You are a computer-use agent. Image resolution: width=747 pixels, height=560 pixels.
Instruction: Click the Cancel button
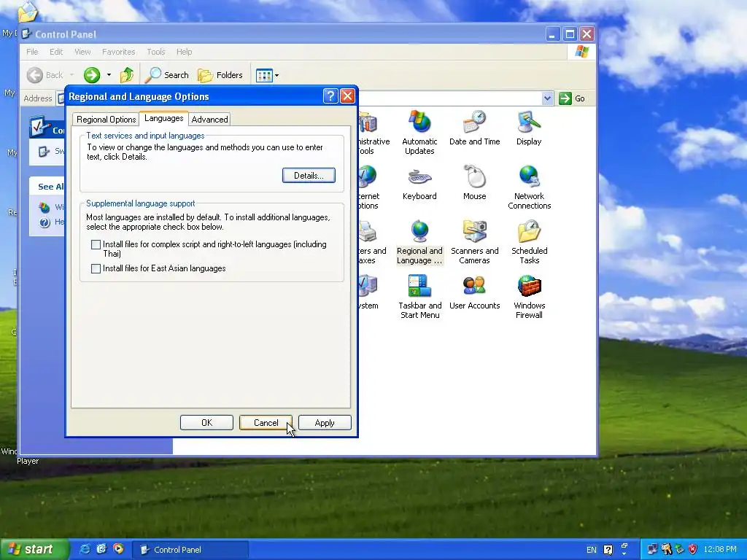(x=266, y=423)
